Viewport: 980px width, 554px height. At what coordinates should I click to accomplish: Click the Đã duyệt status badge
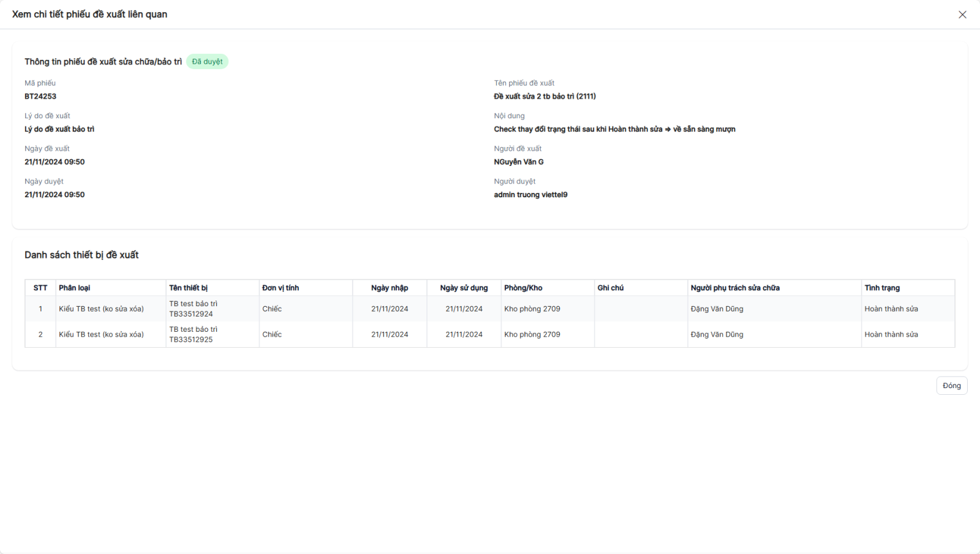tap(207, 62)
